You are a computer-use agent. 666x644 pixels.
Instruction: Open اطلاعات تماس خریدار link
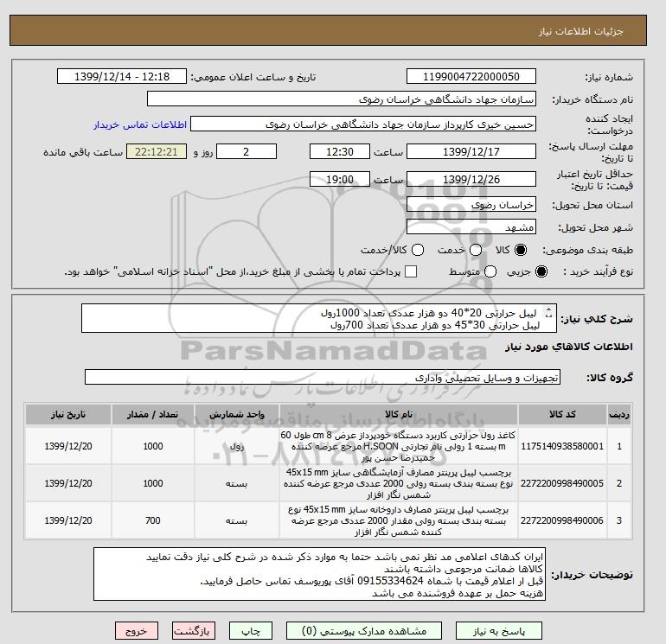tap(140, 124)
